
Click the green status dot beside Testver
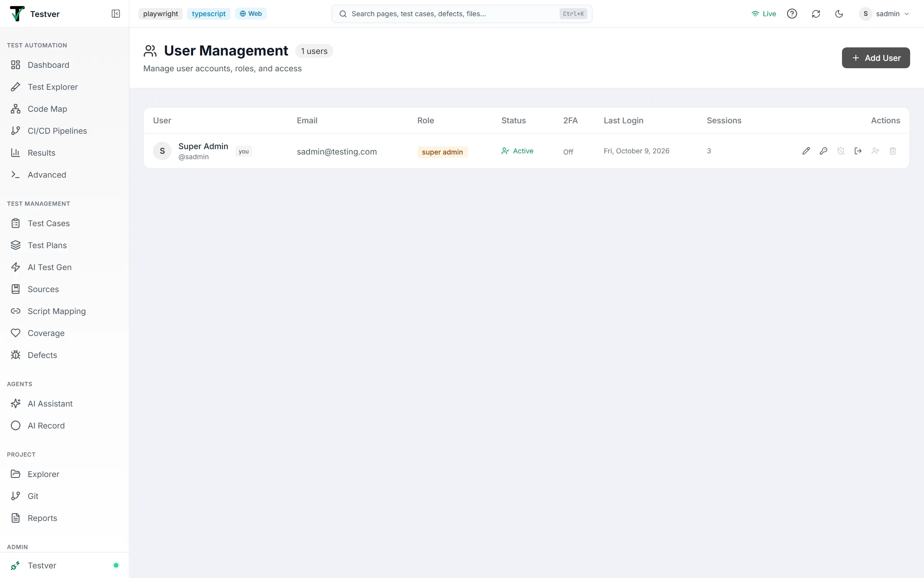(116, 566)
